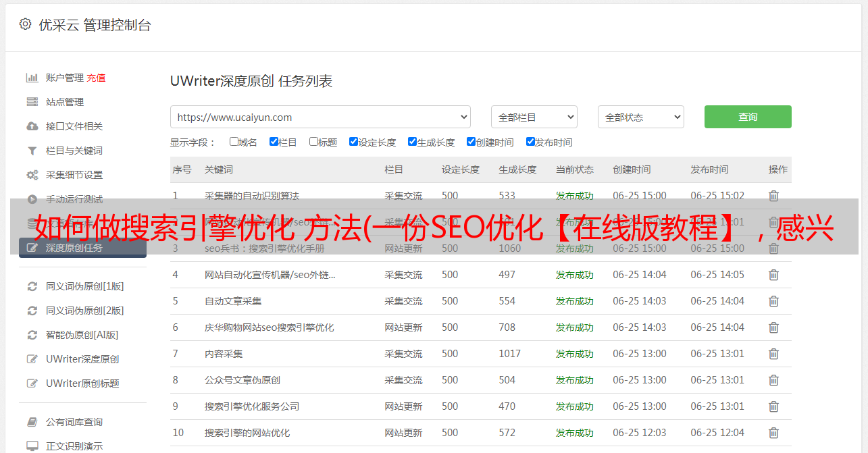Screen dimensions: 868x453
Task: Delete row 8 公众号文章伪原创 task
Action: point(773,380)
